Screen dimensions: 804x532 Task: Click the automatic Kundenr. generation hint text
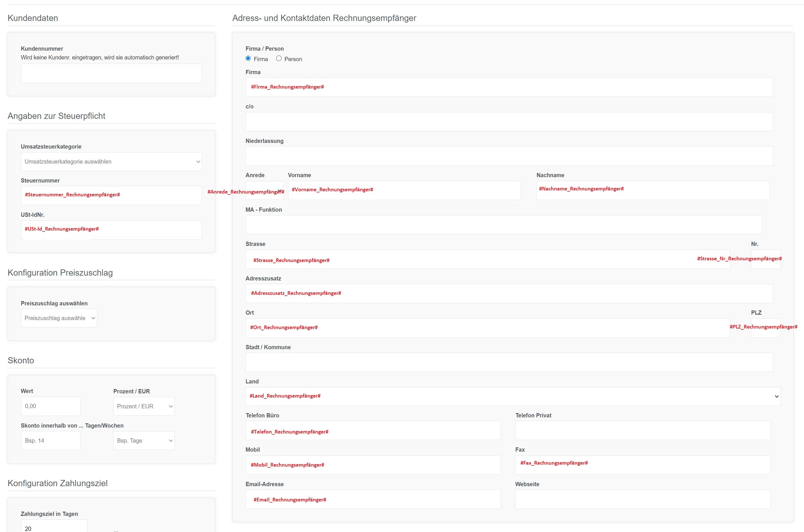[x=100, y=58]
